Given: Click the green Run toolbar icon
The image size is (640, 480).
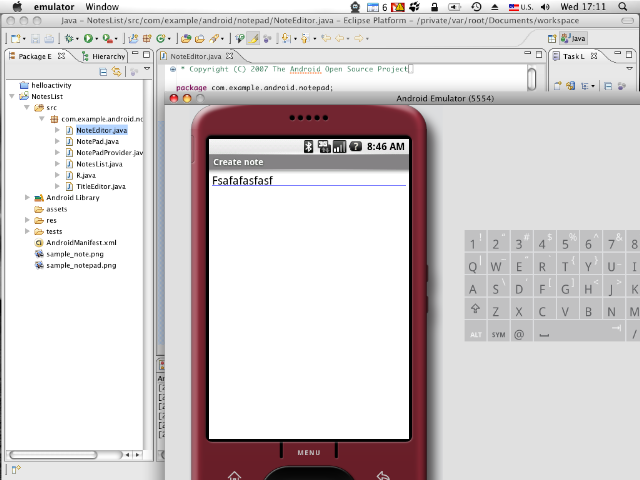Looking at the screenshot, I should (x=88, y=38).
